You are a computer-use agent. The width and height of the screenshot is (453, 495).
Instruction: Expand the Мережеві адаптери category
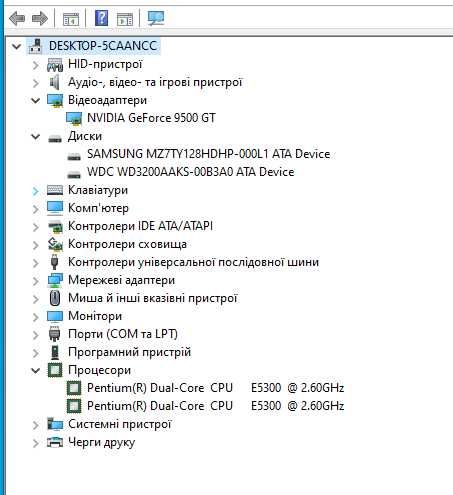(36, 281)
